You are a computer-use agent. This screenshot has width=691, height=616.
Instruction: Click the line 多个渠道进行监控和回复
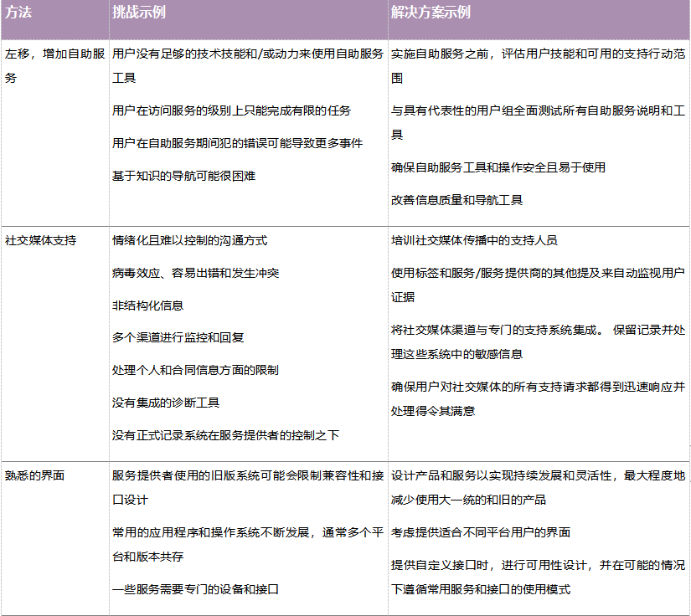pos(178,337)
